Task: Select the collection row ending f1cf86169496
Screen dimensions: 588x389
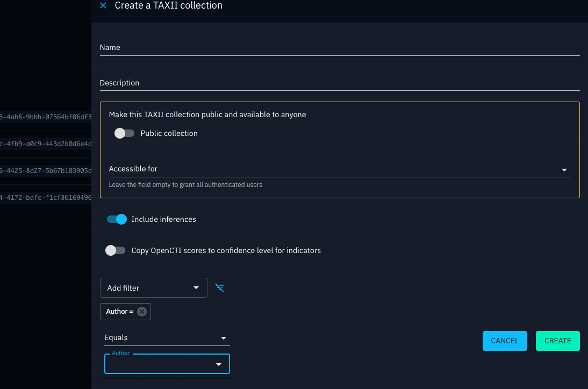Action: [x=46, y=198]
